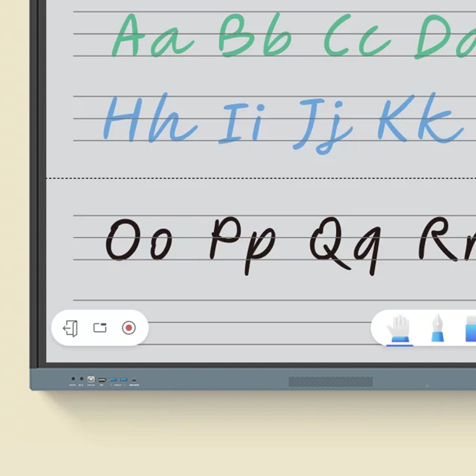
Task: Click the speaker grille on the bezel
Action: [330, 382]
